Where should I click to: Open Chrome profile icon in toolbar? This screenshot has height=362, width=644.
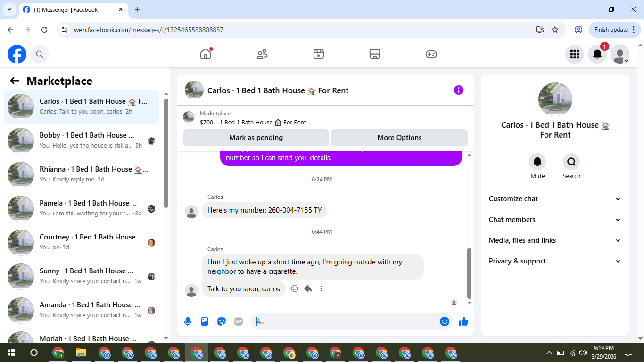coord(578,30)
